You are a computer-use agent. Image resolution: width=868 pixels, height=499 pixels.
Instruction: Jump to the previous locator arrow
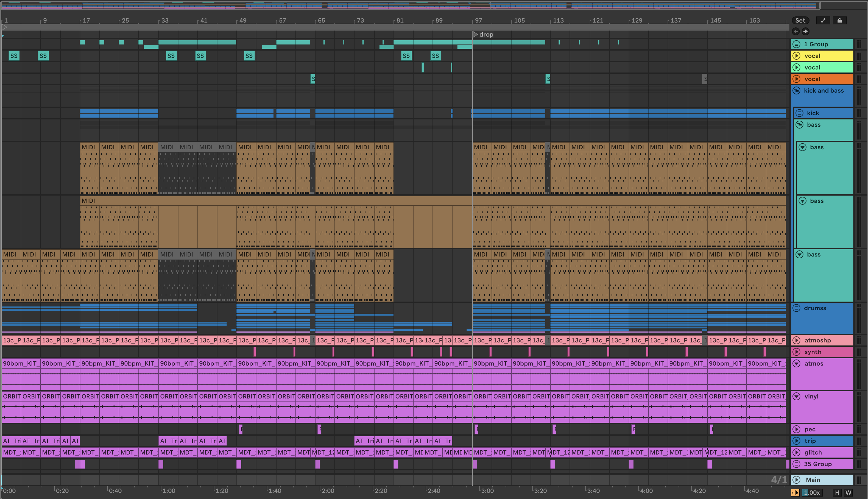(796, 32)
